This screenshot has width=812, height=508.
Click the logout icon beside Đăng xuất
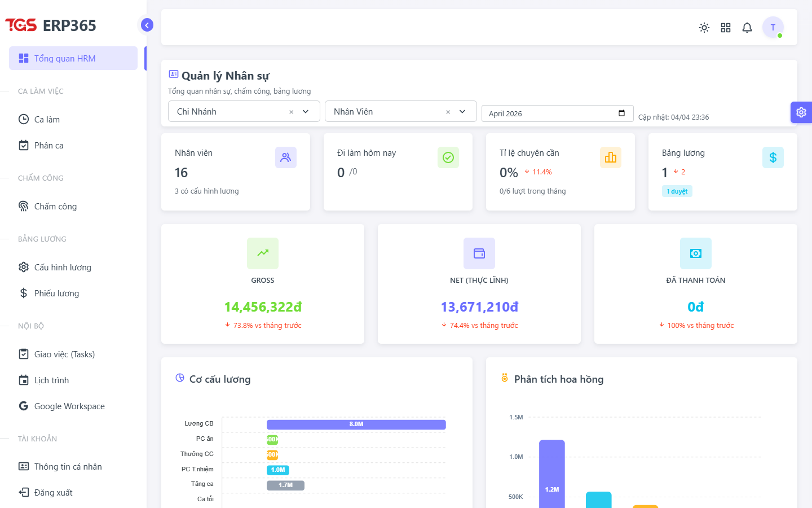[x=24, y=492]
